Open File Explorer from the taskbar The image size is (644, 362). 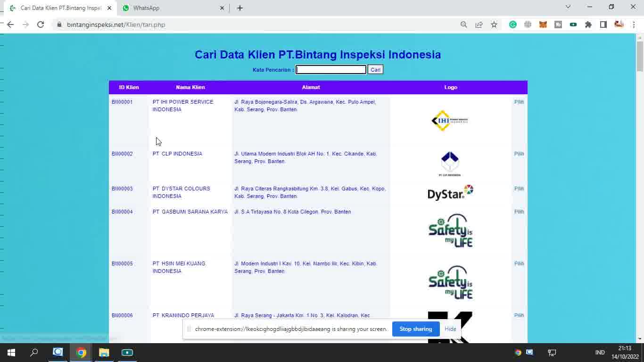tap(104, 352)
